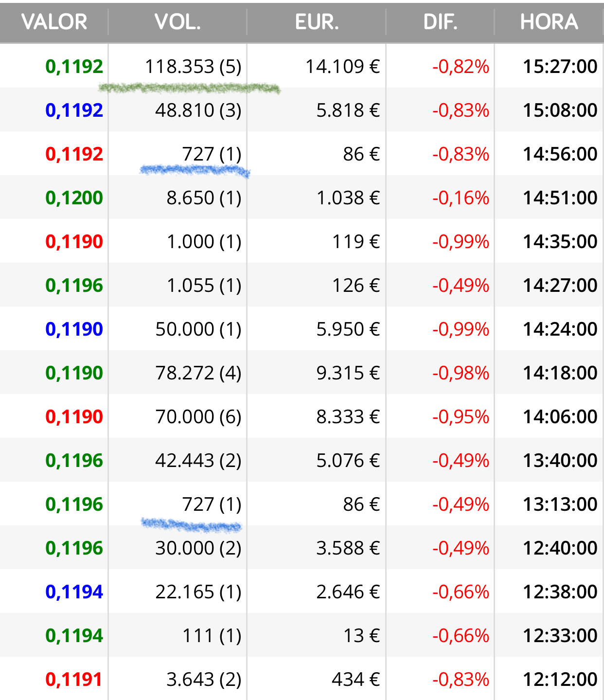Click amount 13 €
The width and height of the screenshot is (604, 700).
click(x=361, y=636)
